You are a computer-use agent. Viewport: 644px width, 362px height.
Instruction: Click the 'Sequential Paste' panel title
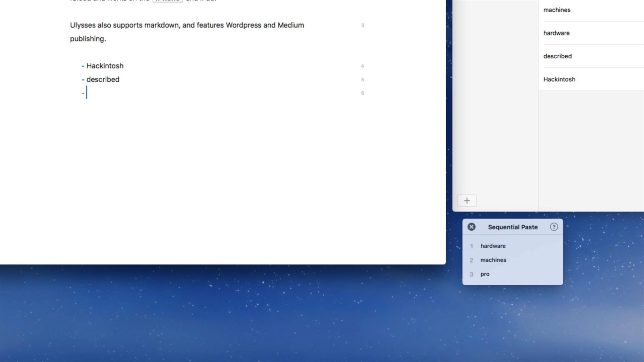coord(513,227)
